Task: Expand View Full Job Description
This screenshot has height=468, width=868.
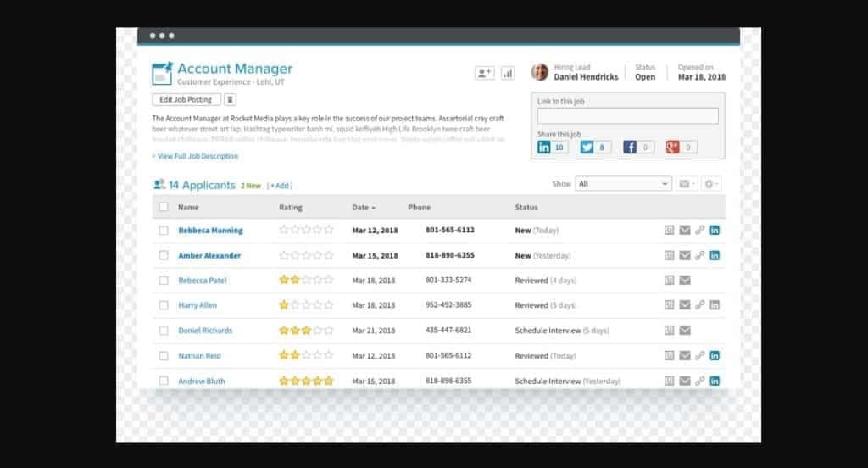Action: pos(196,156)
